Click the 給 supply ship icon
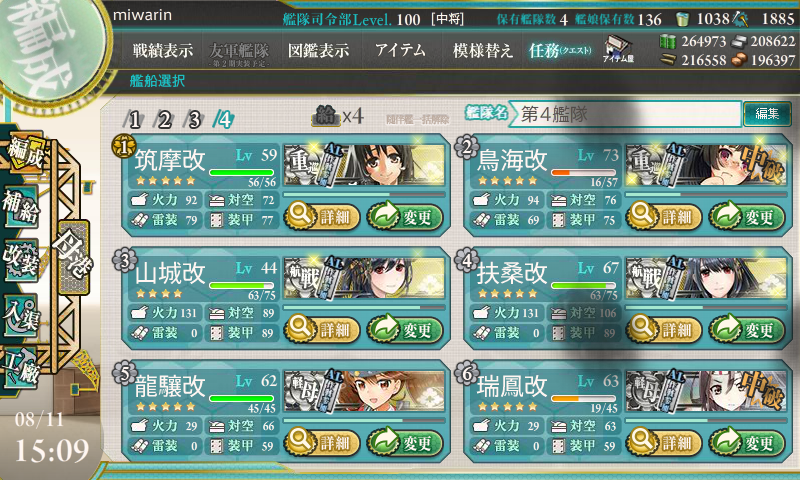The image size is (800, 480). tap(326, 116)
